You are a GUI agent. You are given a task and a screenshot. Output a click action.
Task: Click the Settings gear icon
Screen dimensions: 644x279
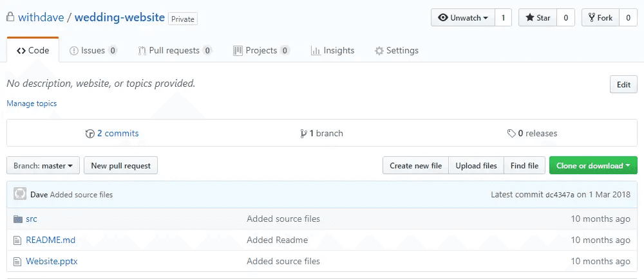[x=379, y=51]
